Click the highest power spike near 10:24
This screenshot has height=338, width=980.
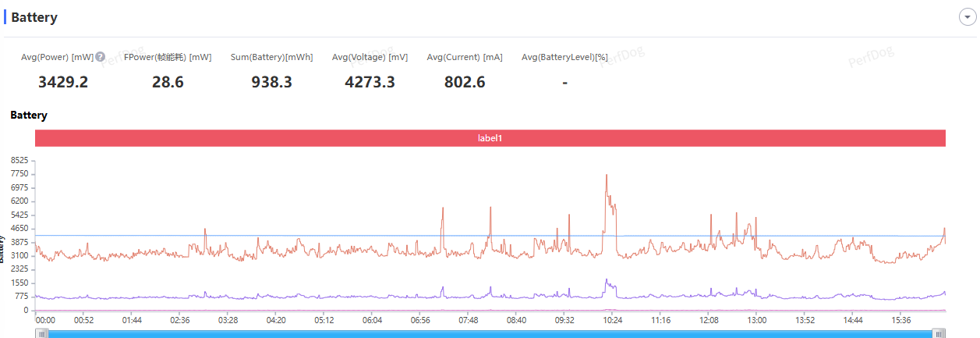click(x=606, y=176)
